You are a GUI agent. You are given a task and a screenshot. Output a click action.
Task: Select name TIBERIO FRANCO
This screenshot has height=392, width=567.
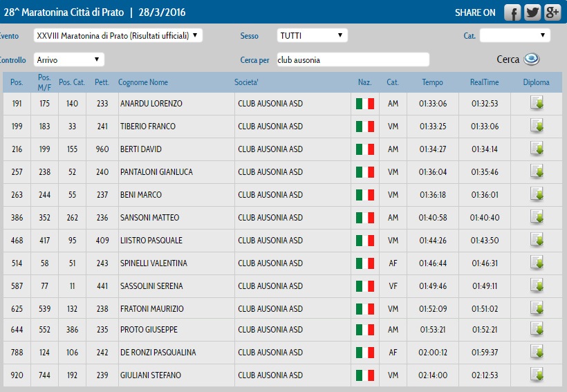(148, 127)
